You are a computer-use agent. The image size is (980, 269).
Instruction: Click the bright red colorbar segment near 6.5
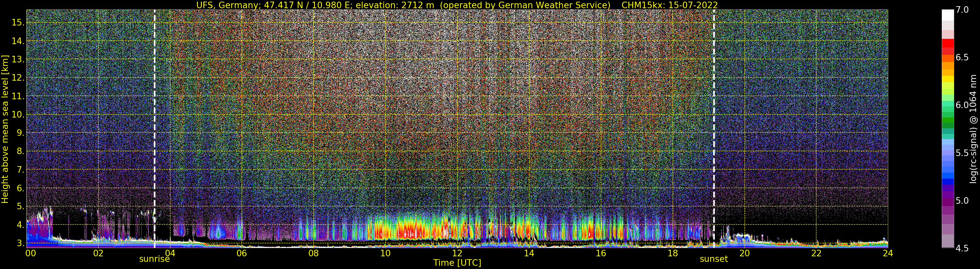[x=948, y=43]
